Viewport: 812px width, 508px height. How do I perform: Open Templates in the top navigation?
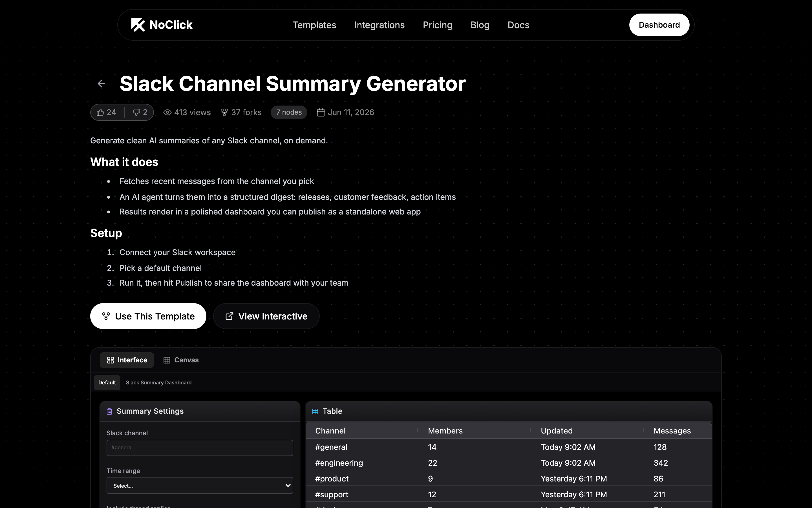tap(314, 25)
